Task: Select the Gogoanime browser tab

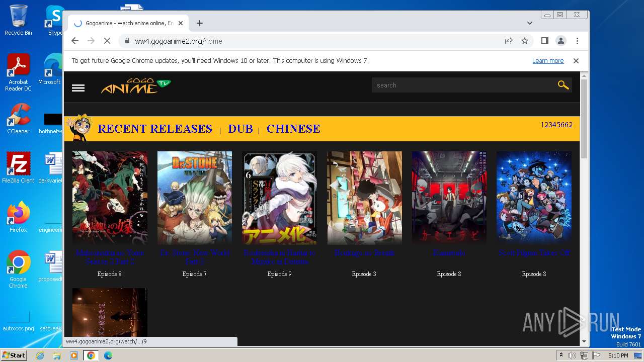Action: pos(128,23)
